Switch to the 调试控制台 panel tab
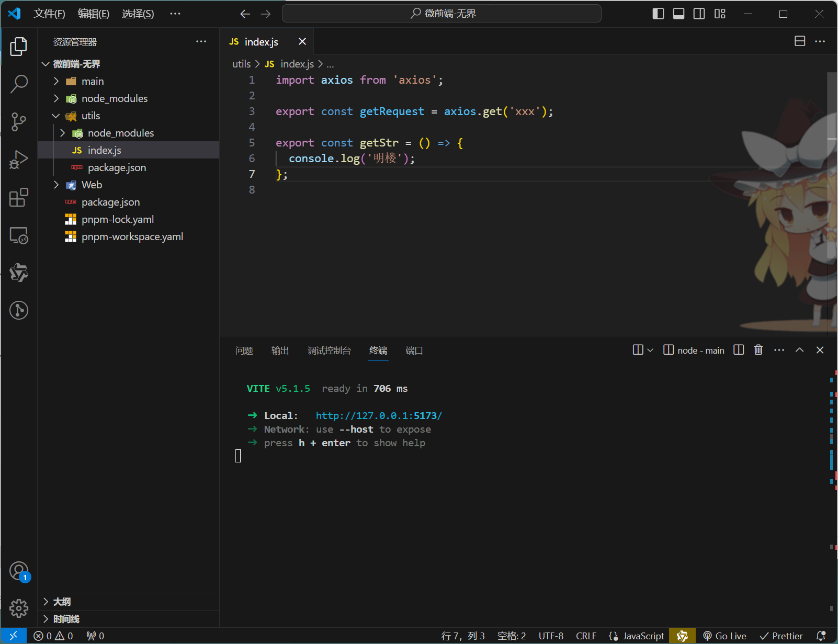Image resolution: width=838 pixels, height=644 pixels. [x=329, y=351]
